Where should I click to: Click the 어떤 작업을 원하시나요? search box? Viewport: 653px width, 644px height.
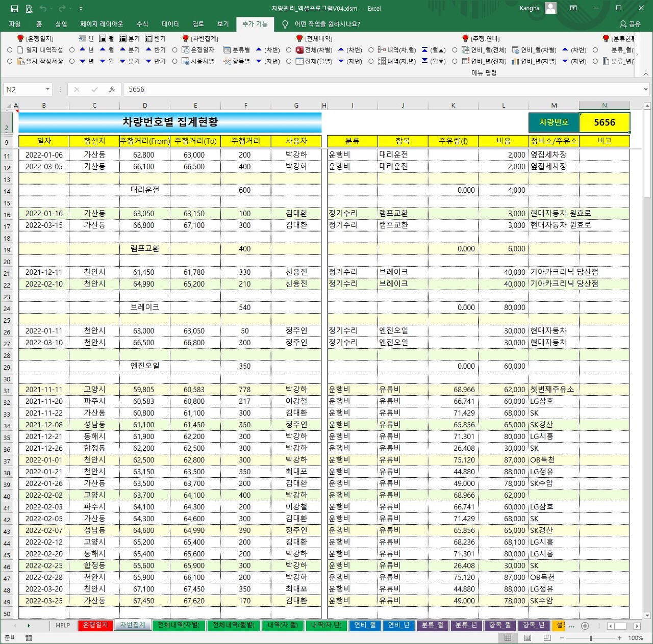point(327,24)
